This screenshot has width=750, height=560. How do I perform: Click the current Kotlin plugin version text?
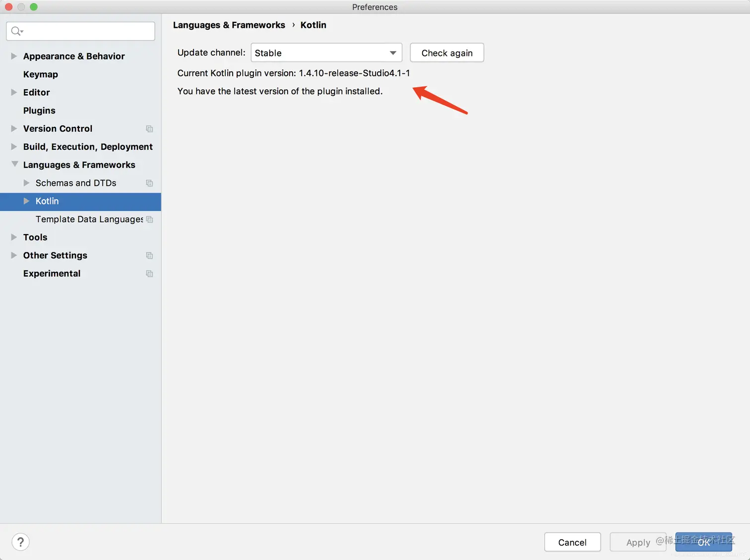[x=294, y=73]
